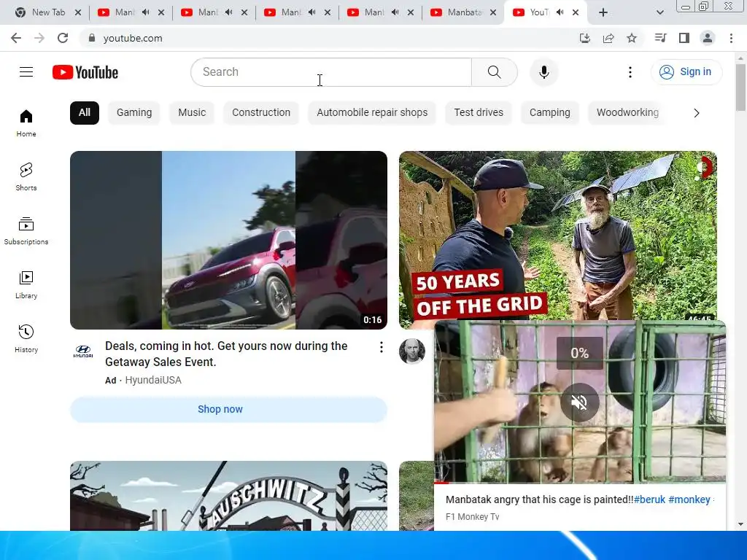747x560 pixels.
Task: Open Hyundai ad three-dot options menu
Action: point(381,347)
